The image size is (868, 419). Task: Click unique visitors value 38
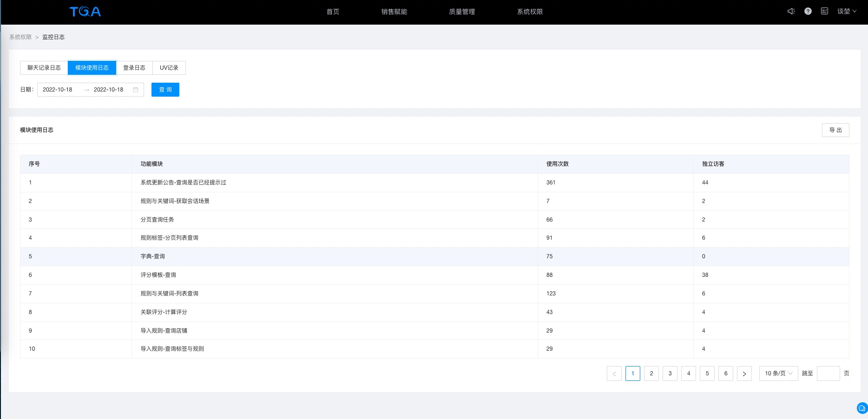pos(705,275)
